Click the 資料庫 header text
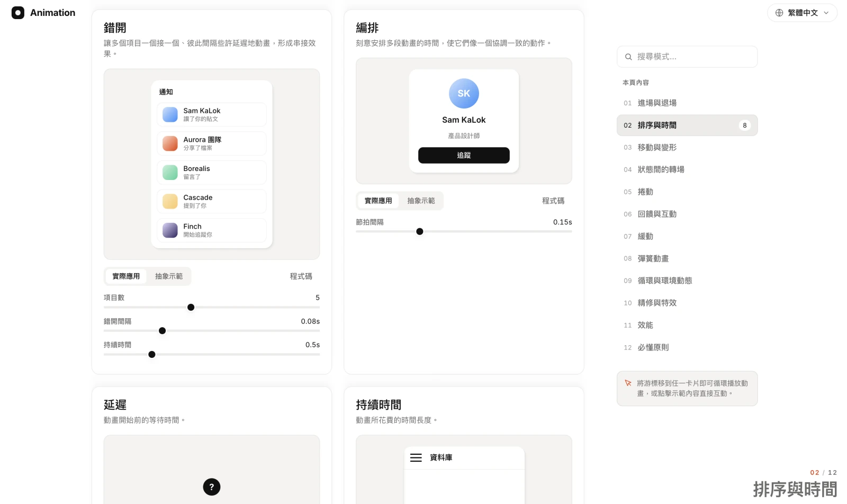 [441, 457]
